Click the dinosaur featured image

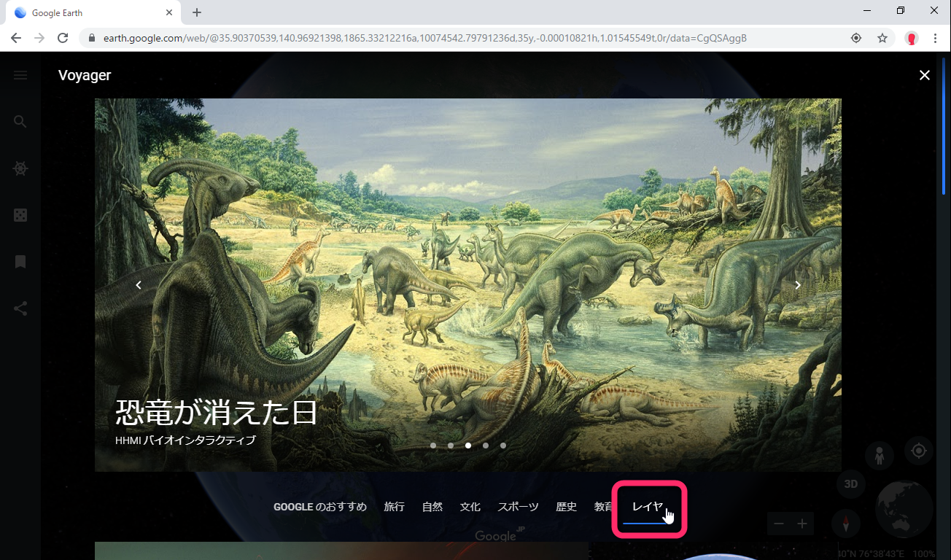point(468,285)
